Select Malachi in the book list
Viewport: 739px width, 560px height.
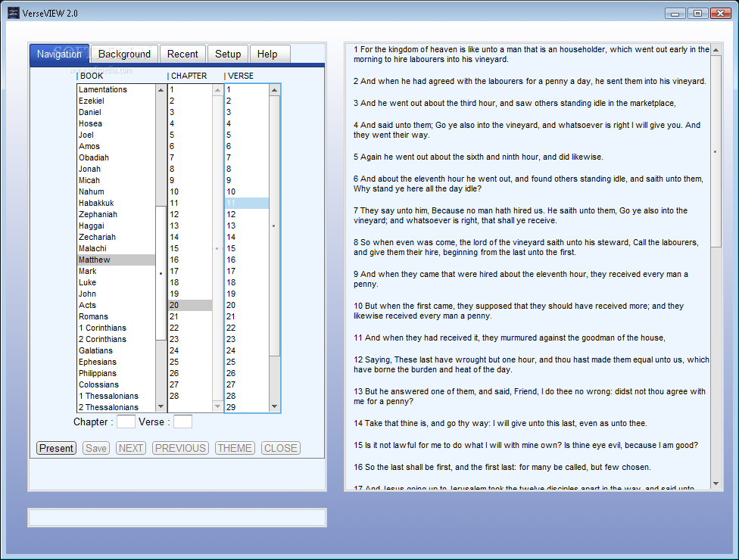coord(116,248)
